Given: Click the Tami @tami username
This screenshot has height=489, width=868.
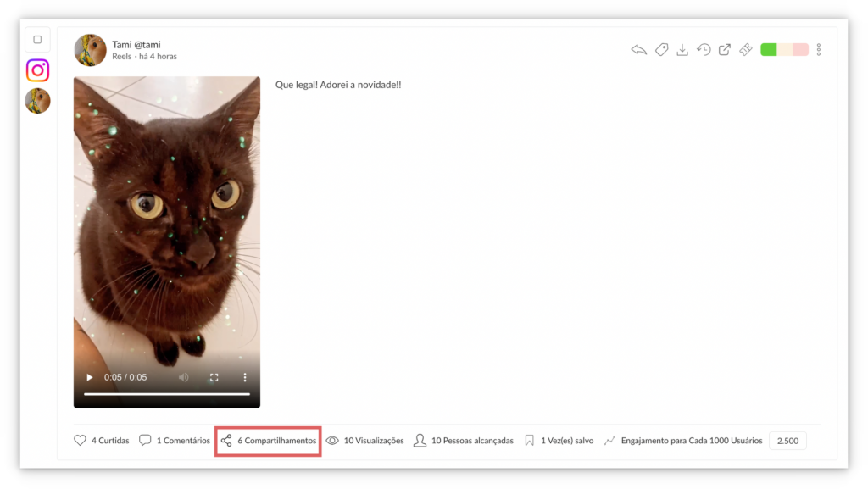Looking at the screenshot, I should click(x=136, y=45).
